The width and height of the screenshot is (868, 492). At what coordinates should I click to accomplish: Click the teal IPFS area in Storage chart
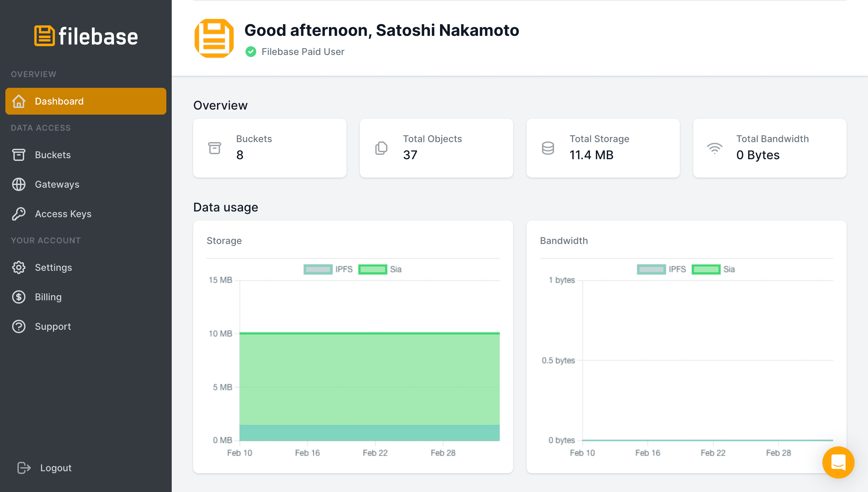pyautogui.click(x=370, y=433)
